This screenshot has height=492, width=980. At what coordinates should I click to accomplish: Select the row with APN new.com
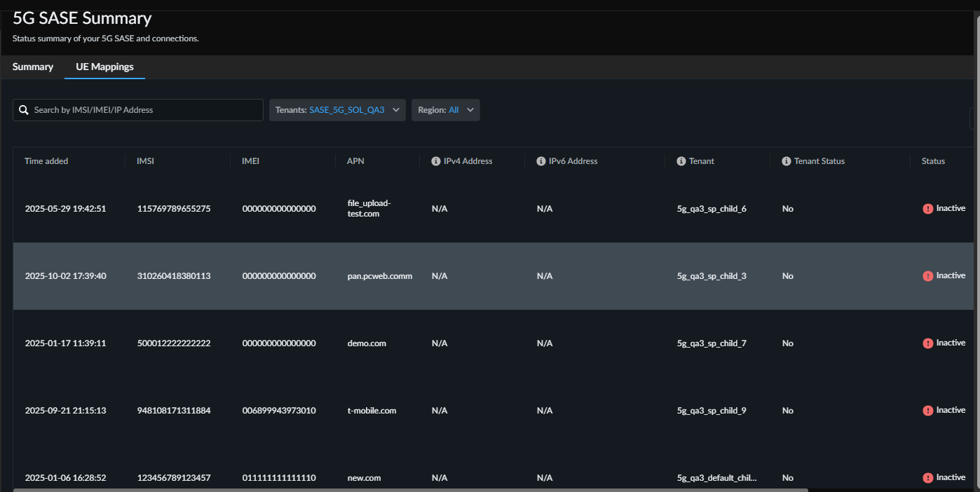click(x=364, y=477)
